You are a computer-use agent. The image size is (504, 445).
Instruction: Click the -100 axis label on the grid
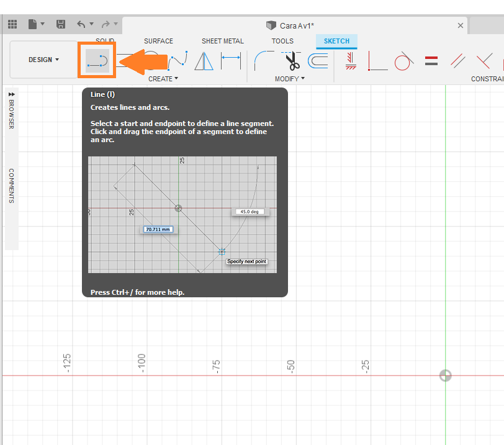pos(142,364)
